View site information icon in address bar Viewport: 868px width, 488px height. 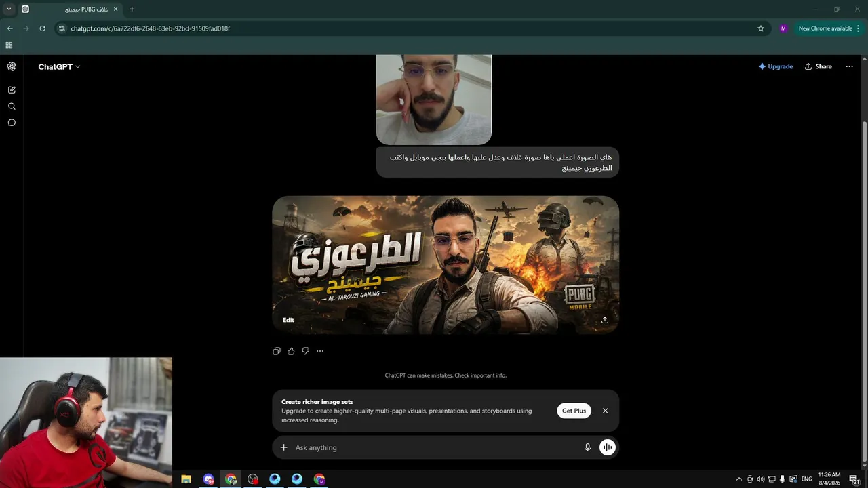pyautogui.click(x=62, y=28)
